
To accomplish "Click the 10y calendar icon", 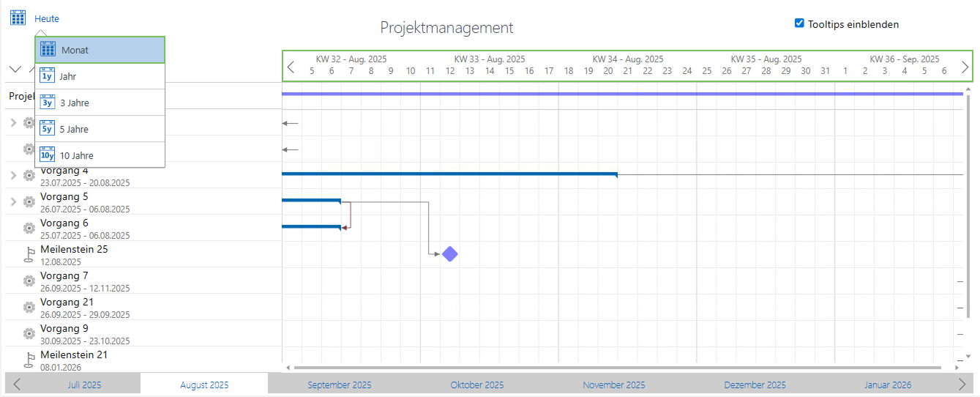I will point(48,155).
